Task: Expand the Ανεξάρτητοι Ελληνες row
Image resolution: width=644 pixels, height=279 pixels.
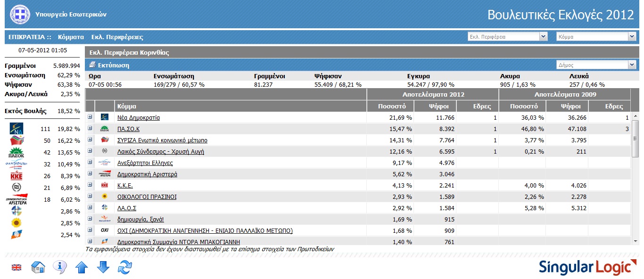Action: (90, 162)
